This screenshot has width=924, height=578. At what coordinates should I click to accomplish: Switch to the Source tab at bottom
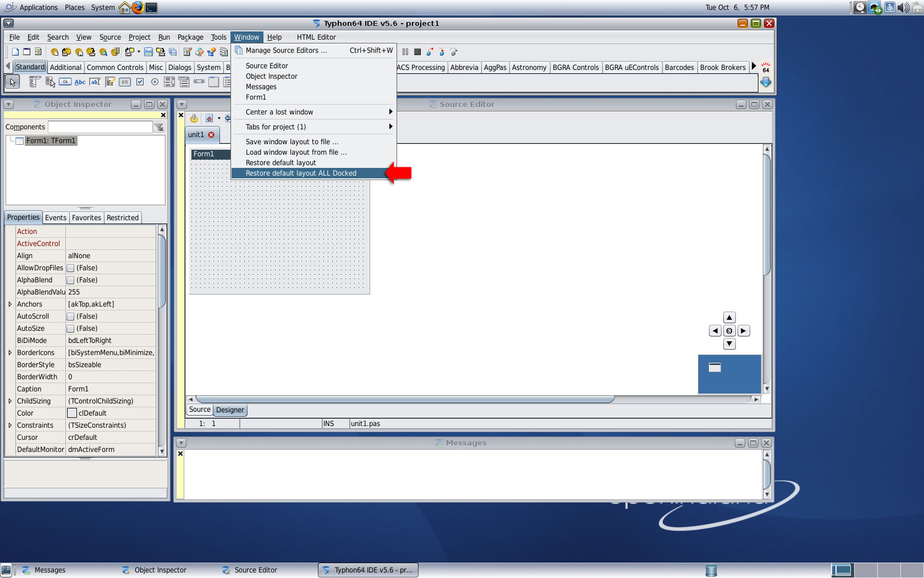(200, 410)
